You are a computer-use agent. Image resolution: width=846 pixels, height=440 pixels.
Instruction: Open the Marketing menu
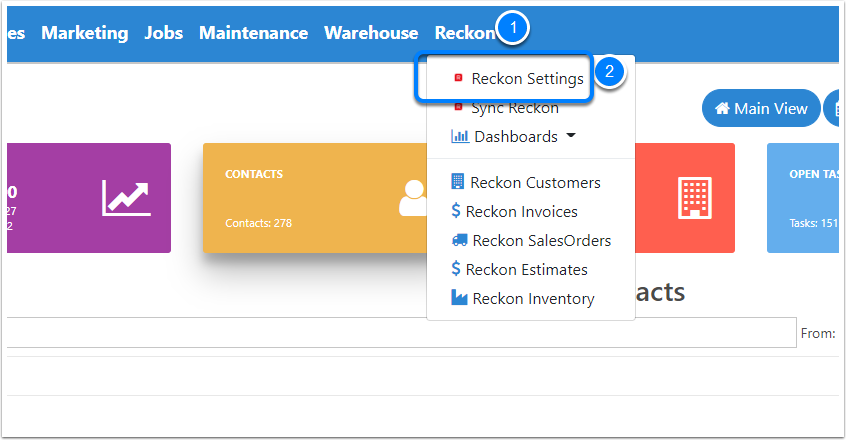[x=85, y=33]
